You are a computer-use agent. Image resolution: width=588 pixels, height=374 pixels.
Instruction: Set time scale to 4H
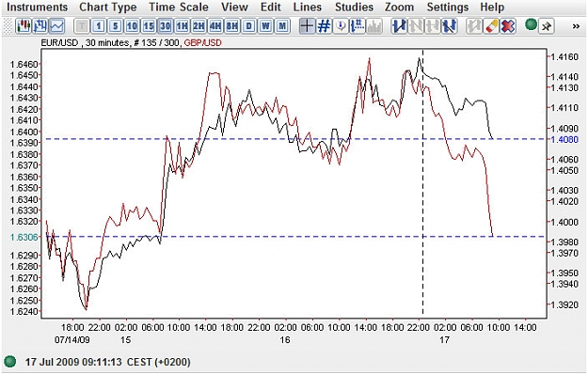[215, 26]
